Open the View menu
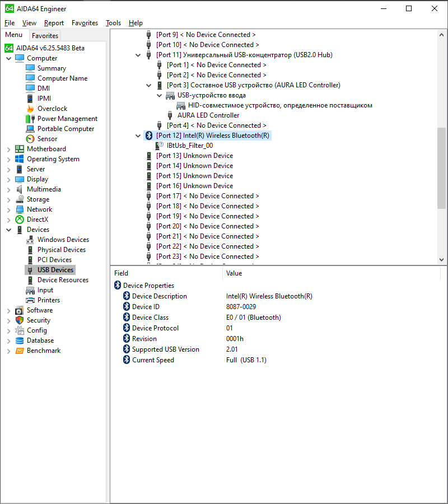Viewport: 448px width, 504px height. point(29,23)
